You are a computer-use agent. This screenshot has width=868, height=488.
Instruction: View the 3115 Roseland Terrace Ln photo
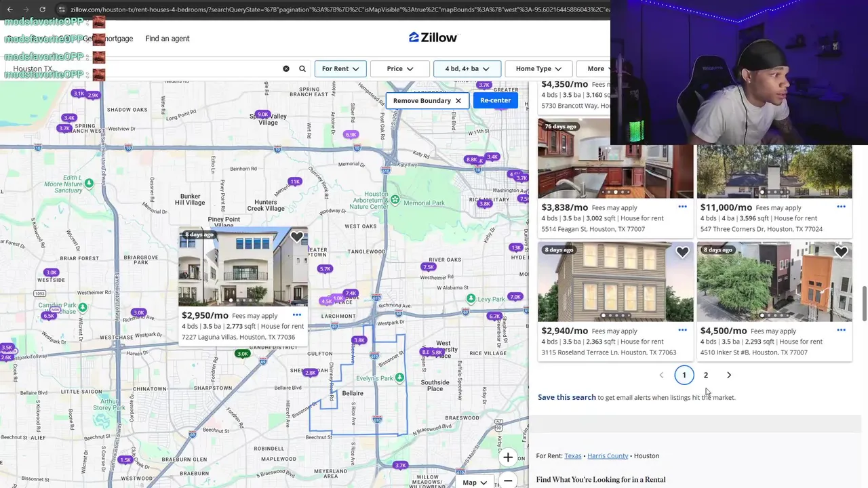click(615, 282)
